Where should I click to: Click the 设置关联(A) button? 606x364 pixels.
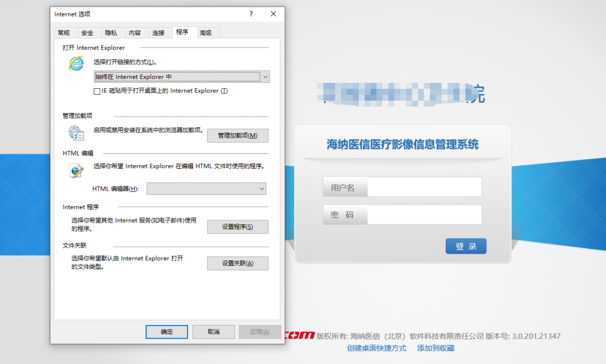238,263
